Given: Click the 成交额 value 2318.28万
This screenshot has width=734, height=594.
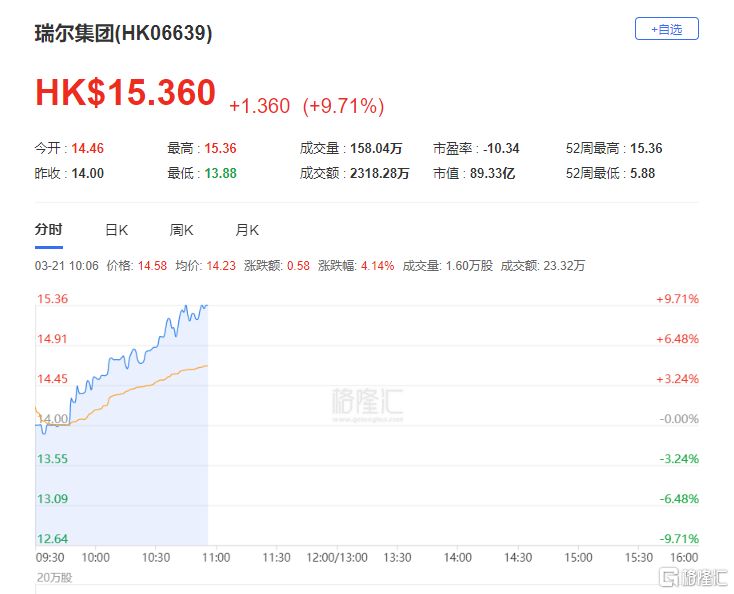Looking at the screenshot, I should (380, 174).
